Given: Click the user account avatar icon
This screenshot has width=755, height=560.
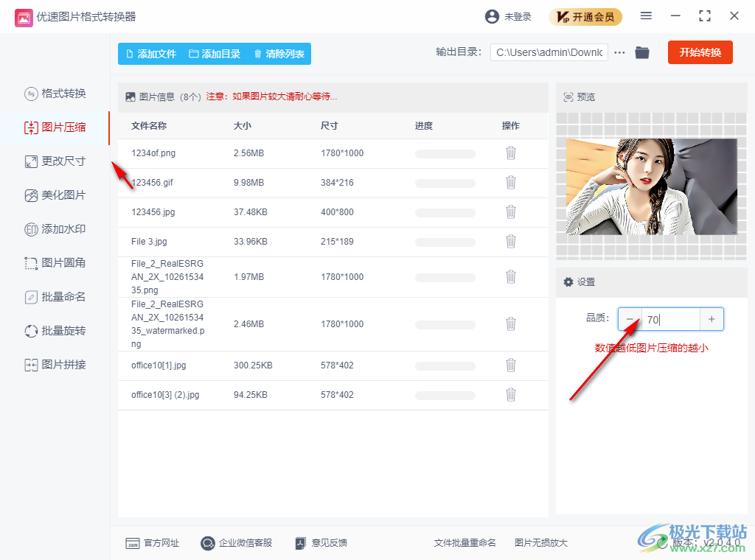Looking at the screenshot, I should pos(492,16).
